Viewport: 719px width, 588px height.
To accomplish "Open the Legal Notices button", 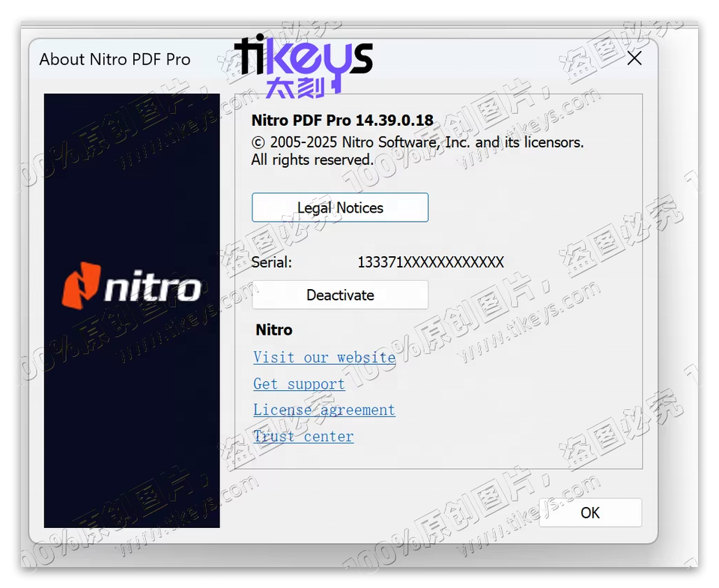I will click(x=340, y=207).
